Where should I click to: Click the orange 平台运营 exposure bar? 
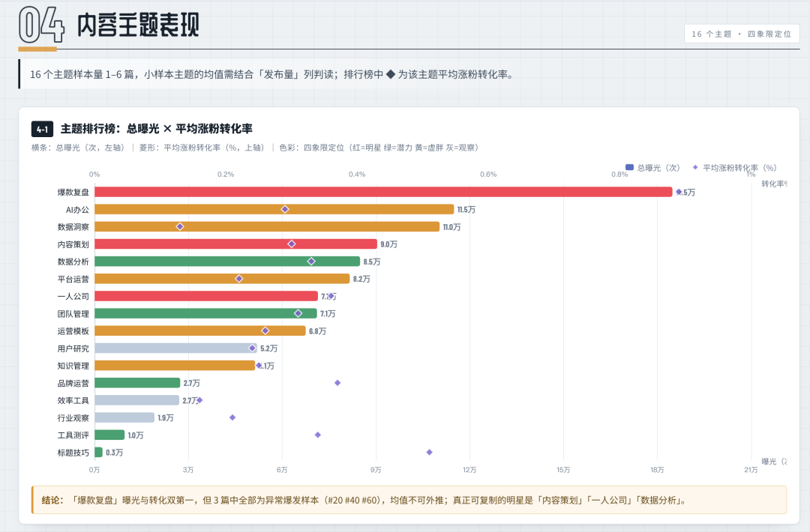pyautogui.click(x=222, y=279)
